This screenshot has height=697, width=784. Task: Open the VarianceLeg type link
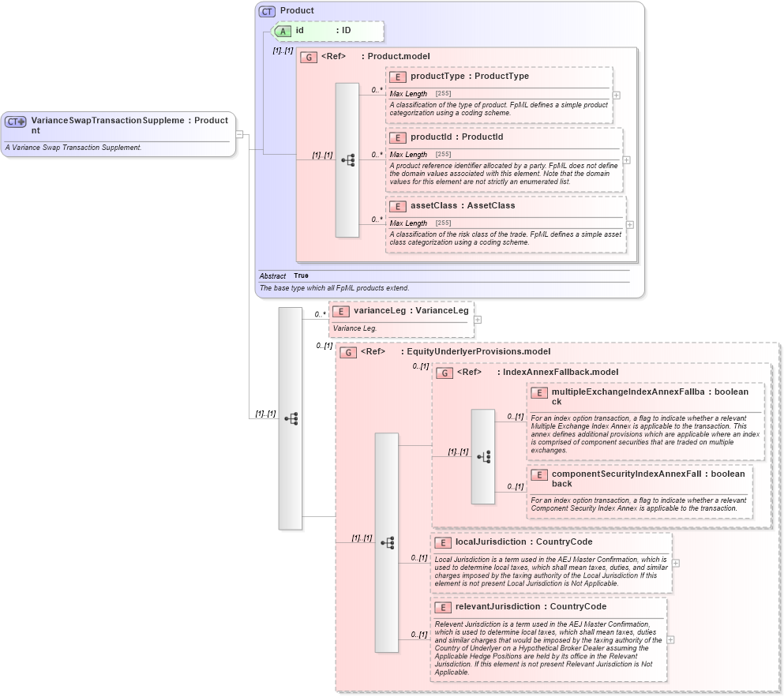[x=442, y=310]
